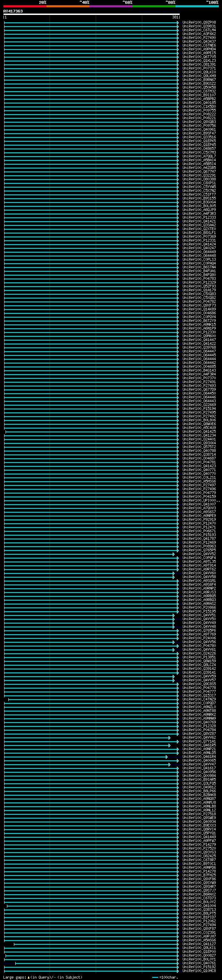222x980 pixels.
Task: Click the UniRef100_O24226 label
Action: [199, 653]
